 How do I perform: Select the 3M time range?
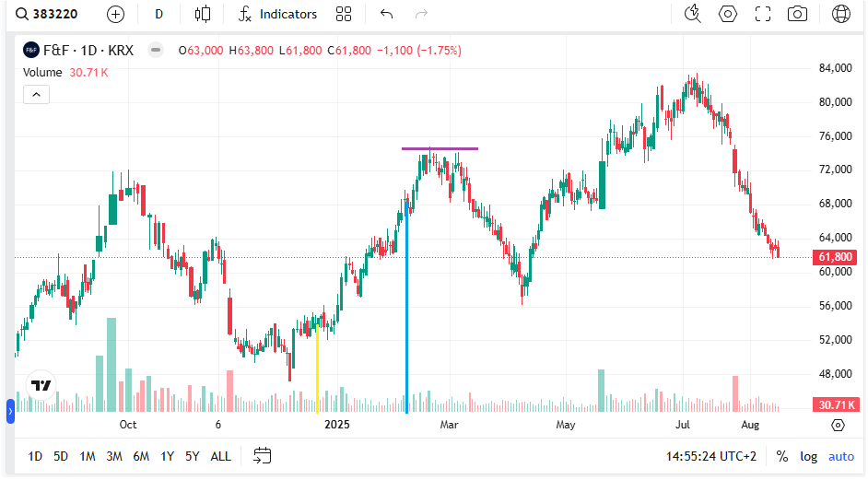click(x=114, y=456)
